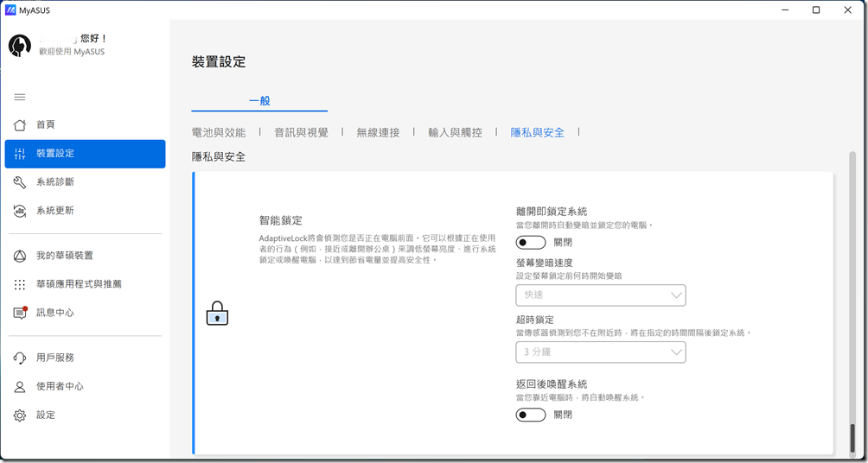Click the 系統更新 update icon
868x463 pixels.
coord(20,211)
